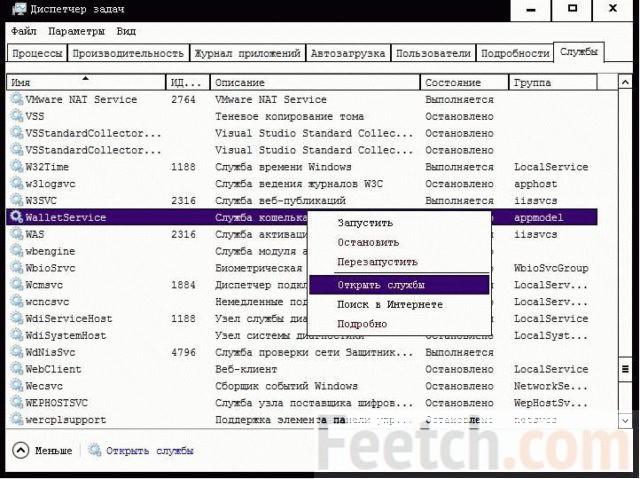The image size is (640, 479).
Task: Click the gear icon of highlighted WalletService row
Action: (17, 217)
